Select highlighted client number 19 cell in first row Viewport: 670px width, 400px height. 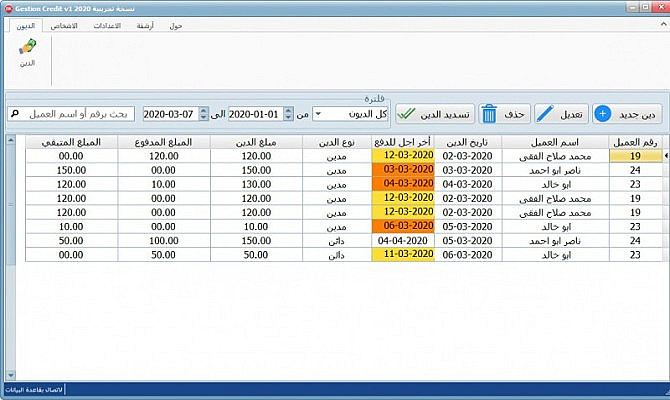click(635, 156)
